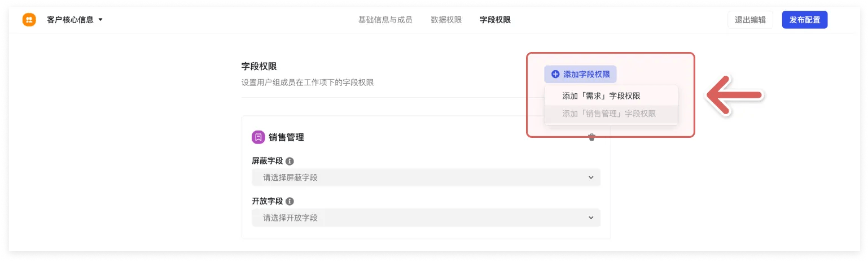Choose 添加「销售管理」字段权限 menu option
868x261 pixels.
click(x=611, y=114)
